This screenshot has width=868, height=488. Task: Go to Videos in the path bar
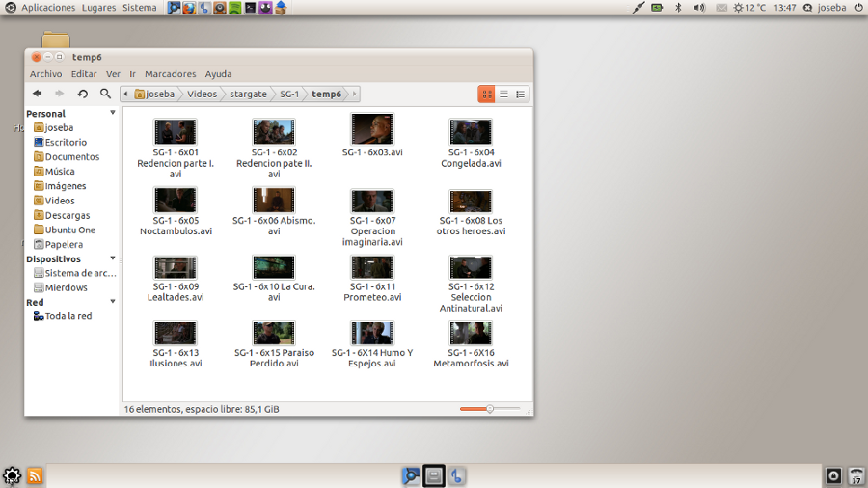(x=203, y=95)
